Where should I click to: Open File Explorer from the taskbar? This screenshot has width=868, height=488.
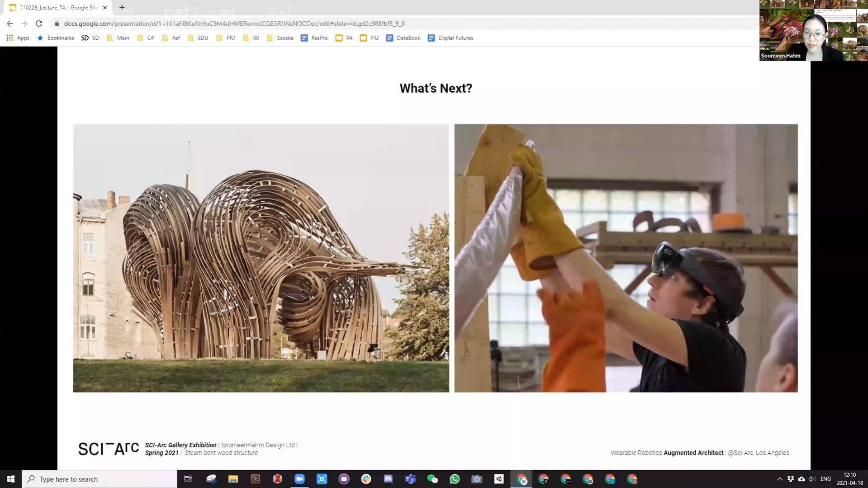tap(233, 479)
